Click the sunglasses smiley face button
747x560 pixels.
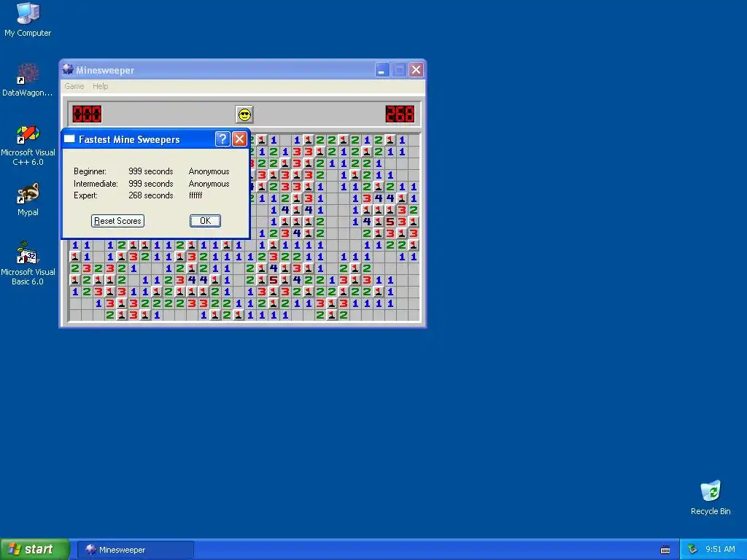(x=244, y=114)
